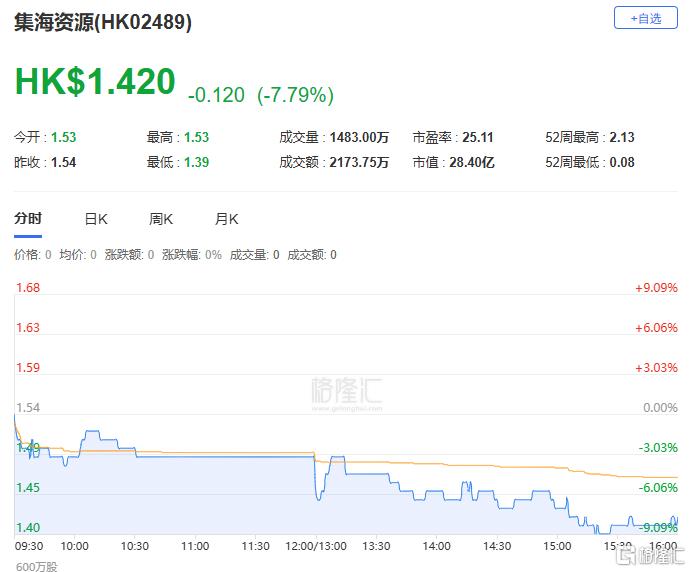This screenshot has width=691, height=572.
Task: Click the HK$1.420 current price
Action: click(95, 82)
